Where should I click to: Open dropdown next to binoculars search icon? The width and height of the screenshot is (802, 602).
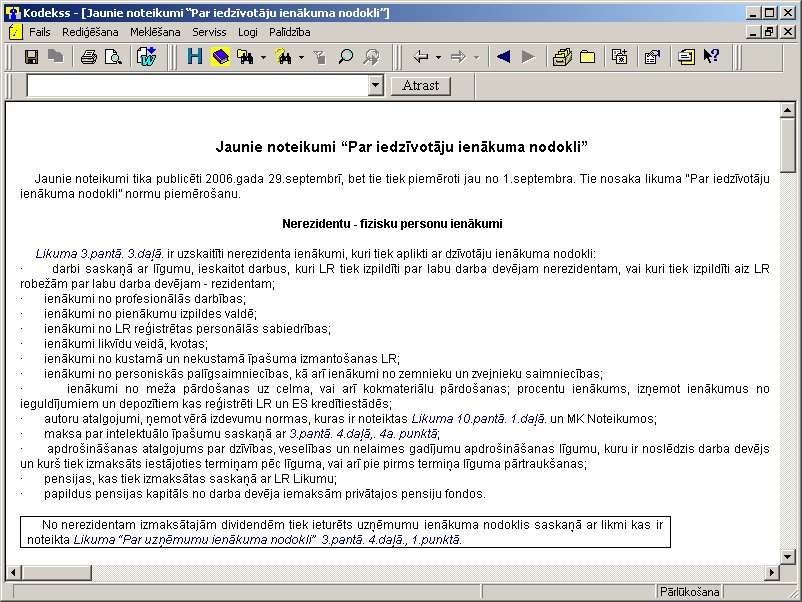(x=263, y=57)
